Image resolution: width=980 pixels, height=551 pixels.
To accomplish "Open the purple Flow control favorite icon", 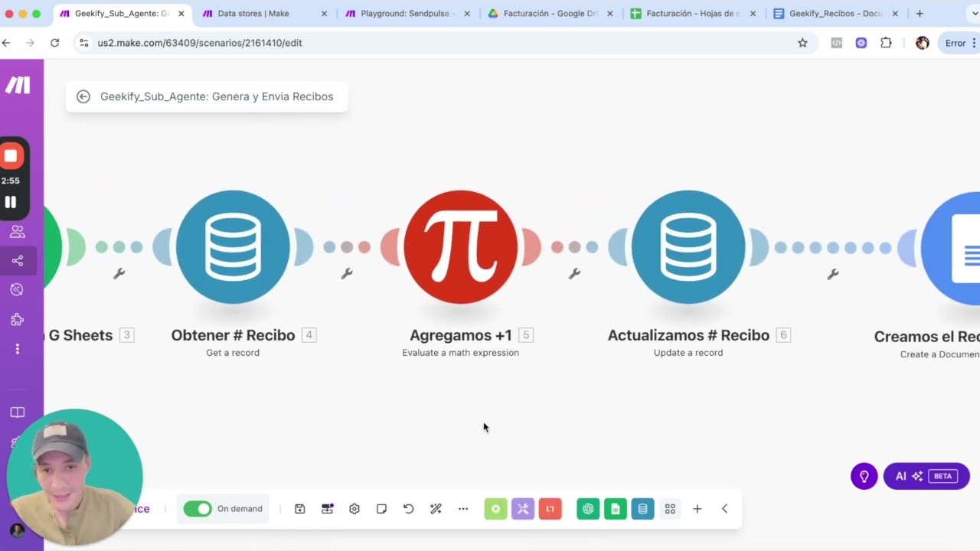I will point(523,509).
